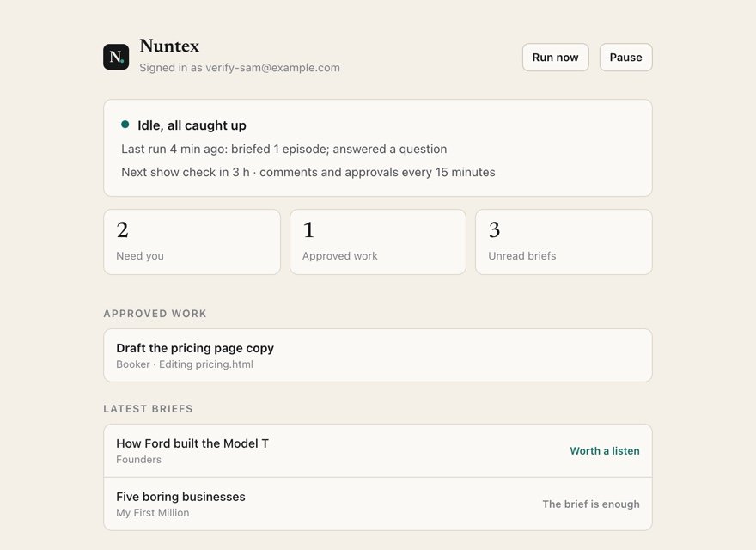Click the signed-in email verify-sam@example.com text

coord(272,68)
